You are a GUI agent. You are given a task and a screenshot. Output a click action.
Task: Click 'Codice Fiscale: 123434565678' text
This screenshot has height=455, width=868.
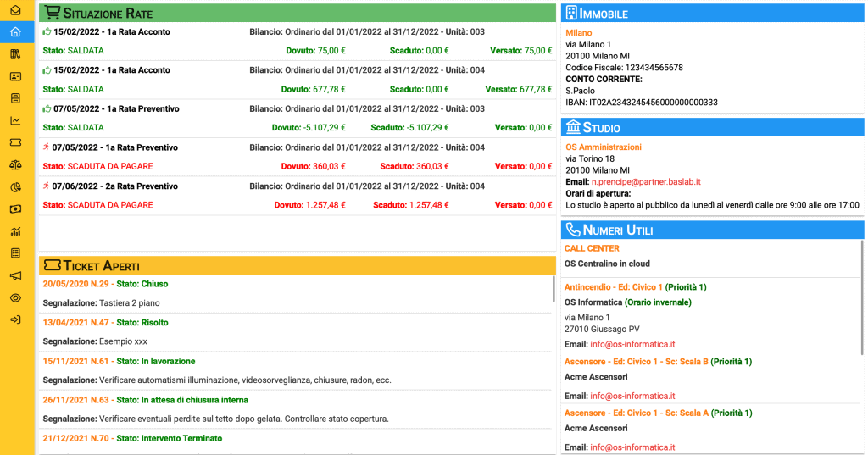[624, 68]
